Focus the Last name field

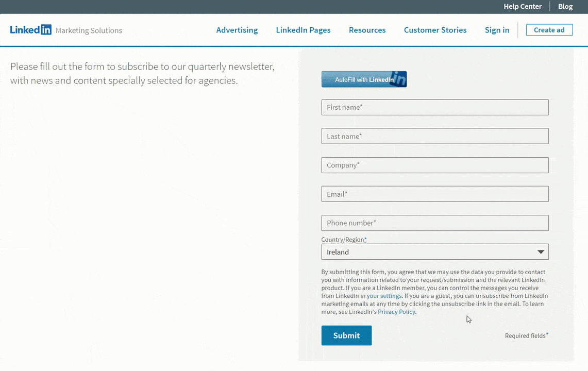click(x=434, y=136)
